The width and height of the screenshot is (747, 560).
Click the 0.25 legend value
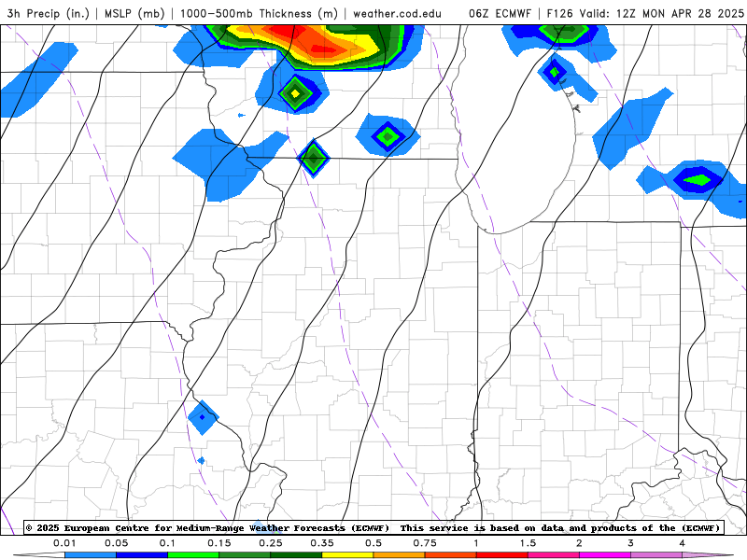271,543
